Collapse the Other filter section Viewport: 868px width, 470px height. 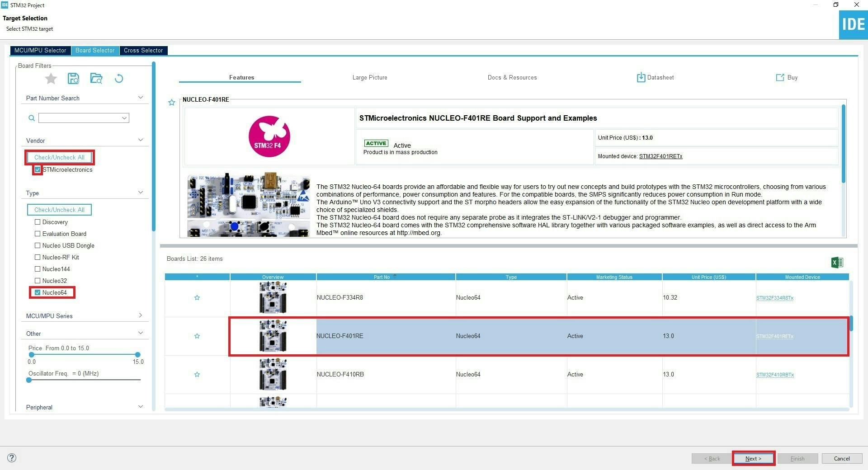coord(141,333)
